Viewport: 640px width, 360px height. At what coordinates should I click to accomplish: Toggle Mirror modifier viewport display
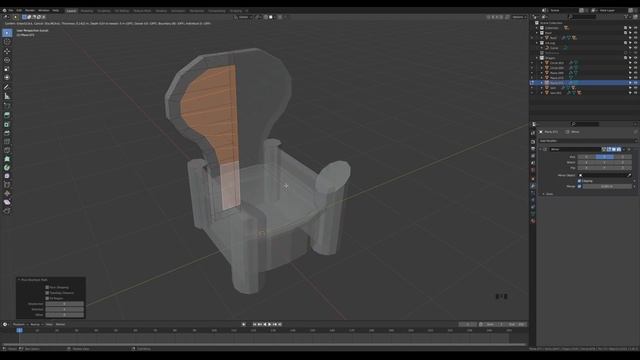614,149
